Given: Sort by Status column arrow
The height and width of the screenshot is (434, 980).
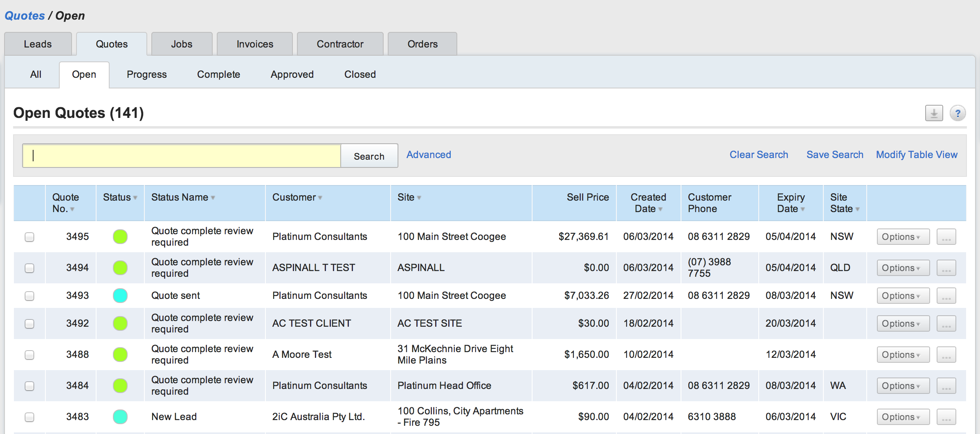Looking at the screenshot, I should point(135,198).
